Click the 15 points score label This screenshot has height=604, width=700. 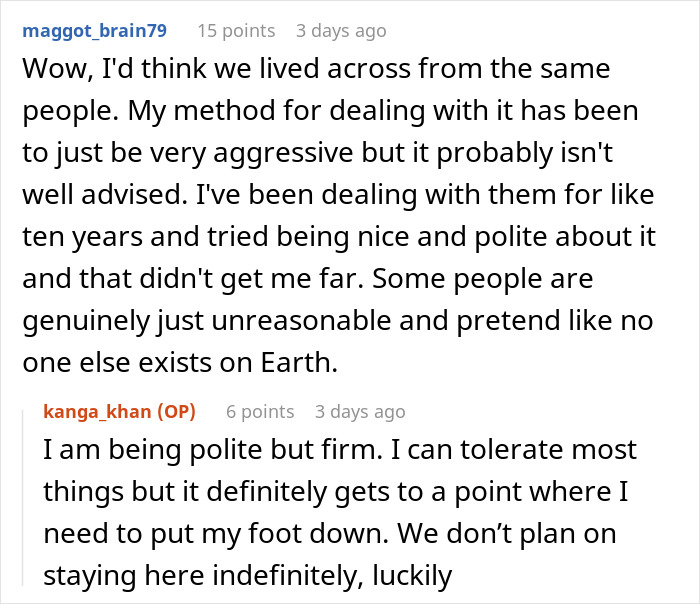pyautogui.click(x=237, y=31)
